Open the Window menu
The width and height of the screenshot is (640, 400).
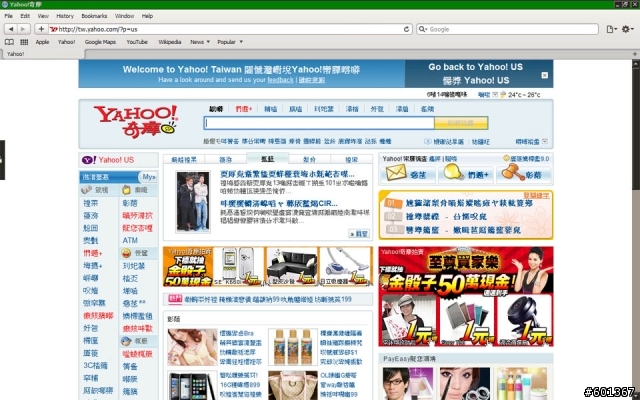124,16
